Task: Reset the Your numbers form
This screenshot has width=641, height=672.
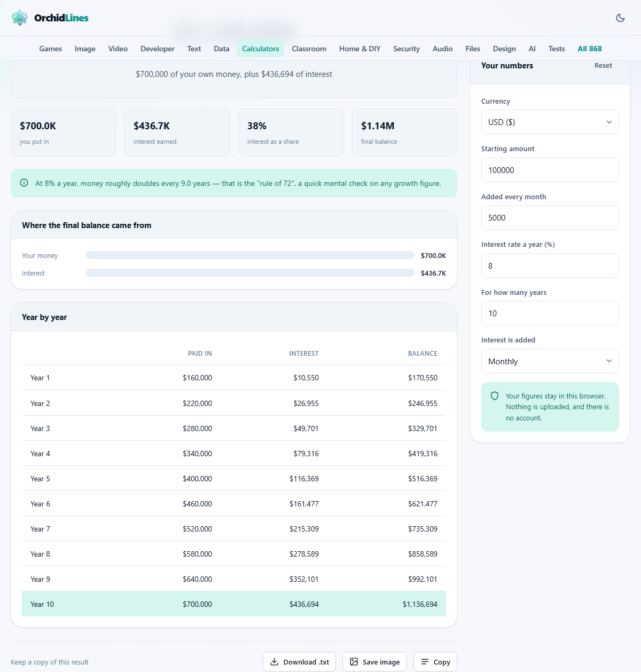Action: 603,65
